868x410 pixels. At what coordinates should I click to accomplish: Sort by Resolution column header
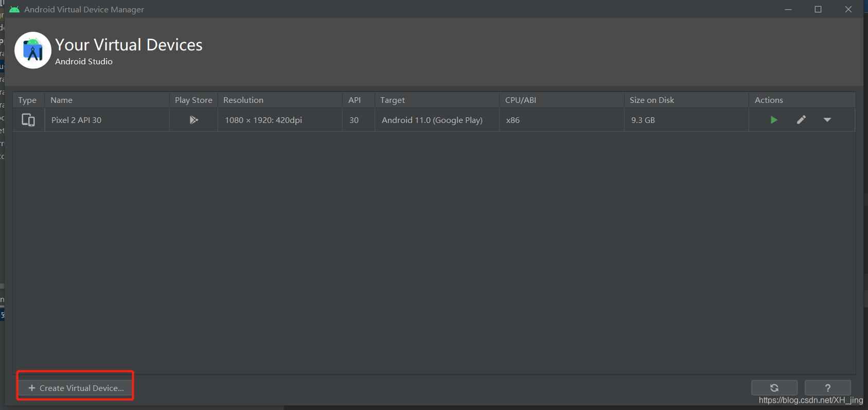(x=280, y=100)
